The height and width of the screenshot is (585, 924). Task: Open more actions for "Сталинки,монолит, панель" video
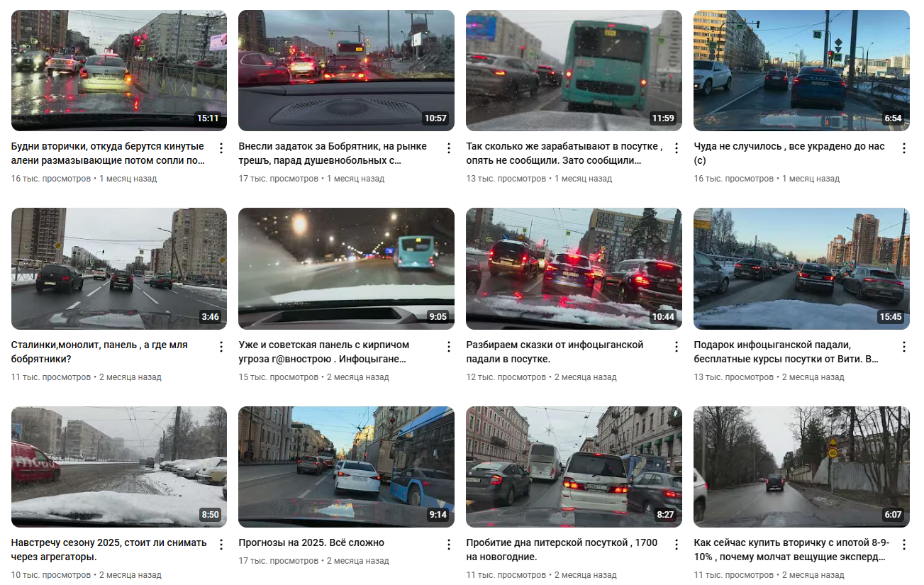[221, 347]
